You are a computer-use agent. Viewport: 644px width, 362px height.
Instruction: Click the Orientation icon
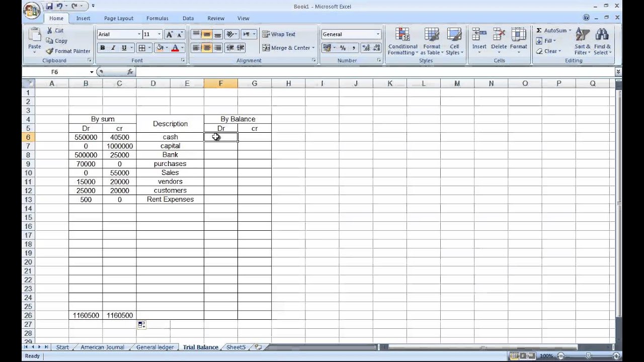coord(229,34)
